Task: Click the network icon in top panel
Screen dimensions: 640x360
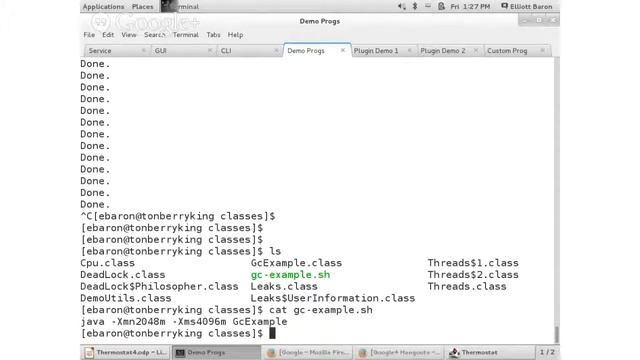Action: pos(428,7)
